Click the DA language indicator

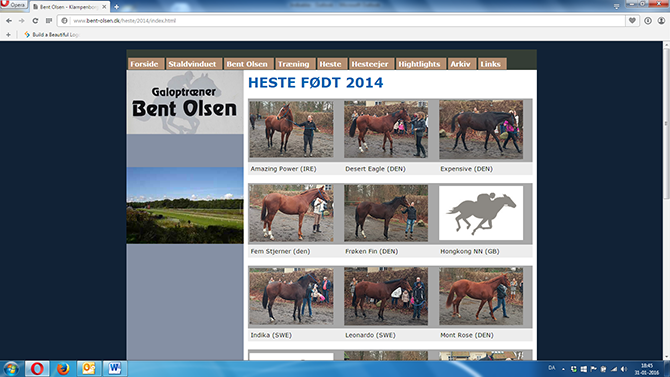click(552, 368)
